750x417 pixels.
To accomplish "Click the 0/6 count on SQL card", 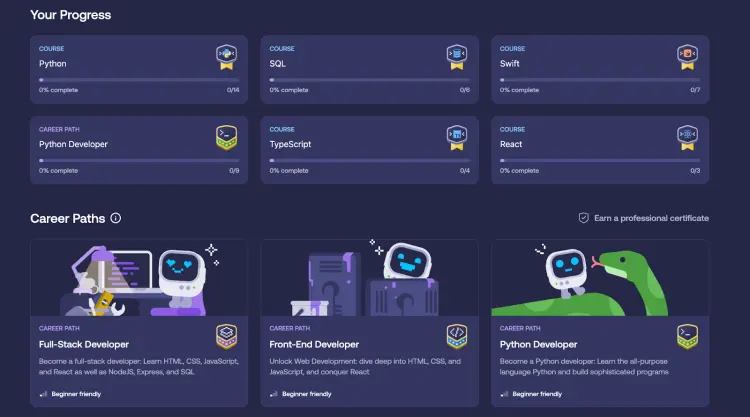I will coord(464,90).
